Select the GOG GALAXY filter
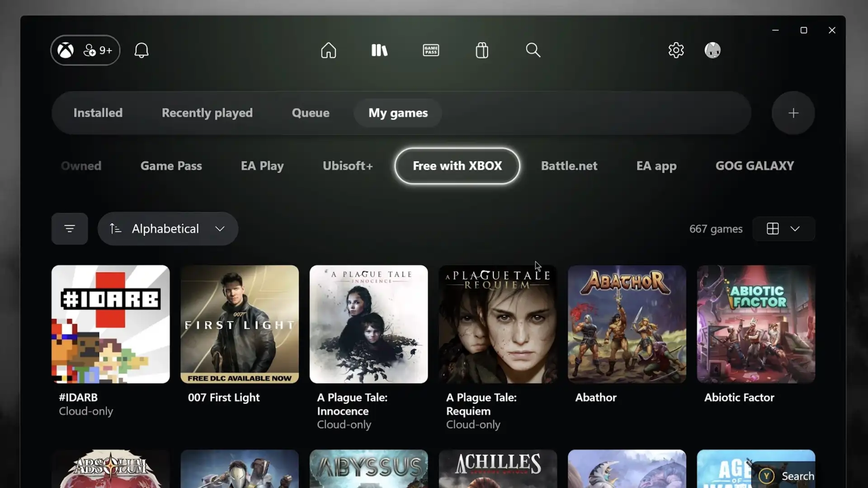Viewport: 868px width, 488px height. click(x=755, y=166)
